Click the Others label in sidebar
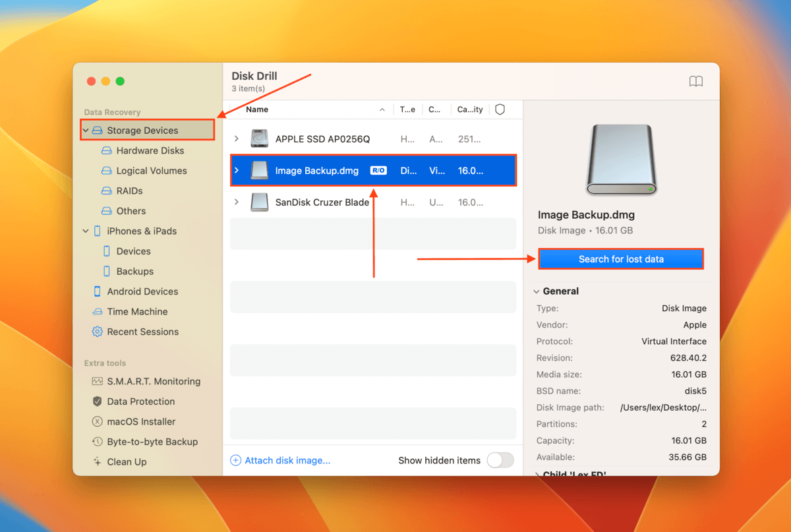Image resolution: width=791 pixels, height=532 pixels. click(131, 211)
